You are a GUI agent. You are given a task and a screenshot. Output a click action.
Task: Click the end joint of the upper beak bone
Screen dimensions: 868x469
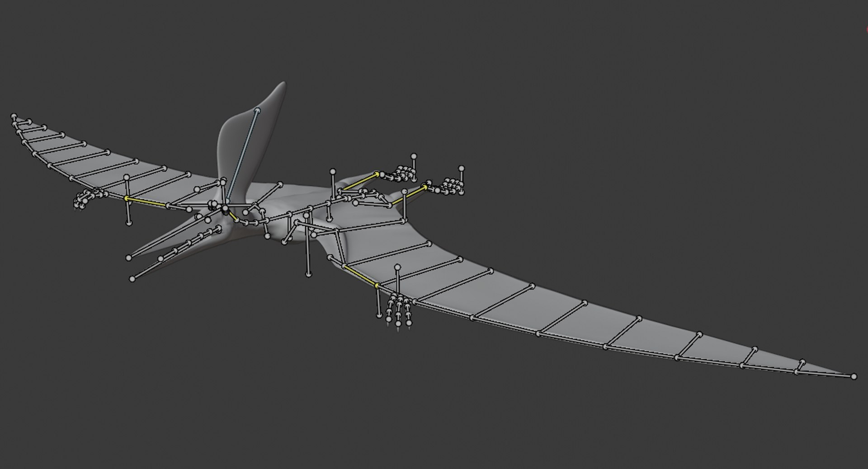point(129,258)
